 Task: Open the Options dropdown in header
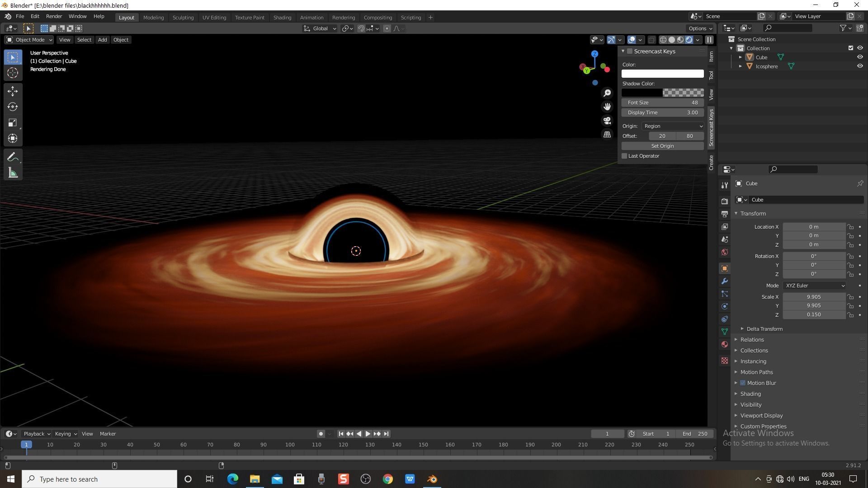pyautogui.click(x=700, y=28)
